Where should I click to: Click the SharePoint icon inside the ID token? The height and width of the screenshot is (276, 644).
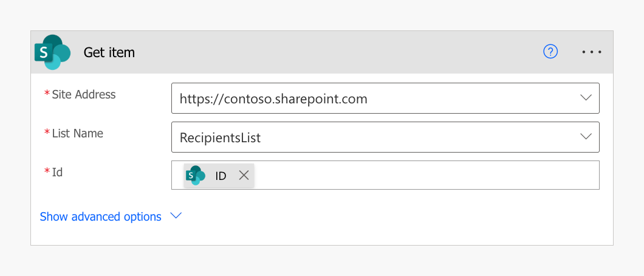[196, 176]
